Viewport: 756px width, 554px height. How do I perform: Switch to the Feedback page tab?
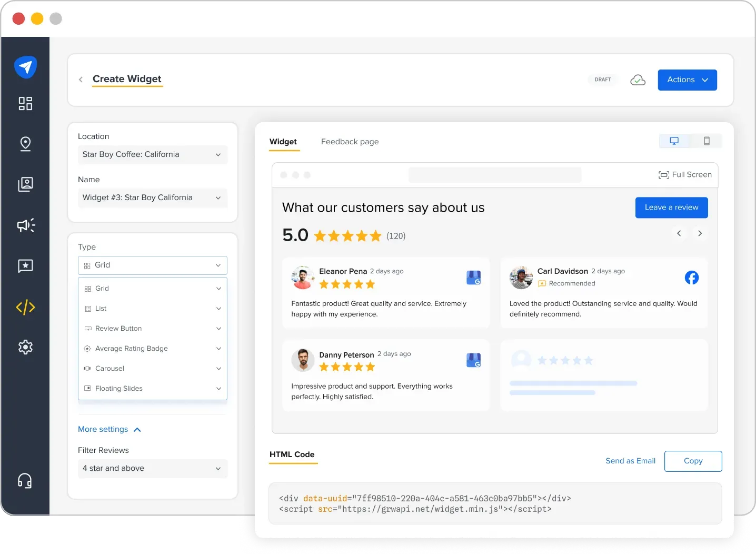coord(350,142)
